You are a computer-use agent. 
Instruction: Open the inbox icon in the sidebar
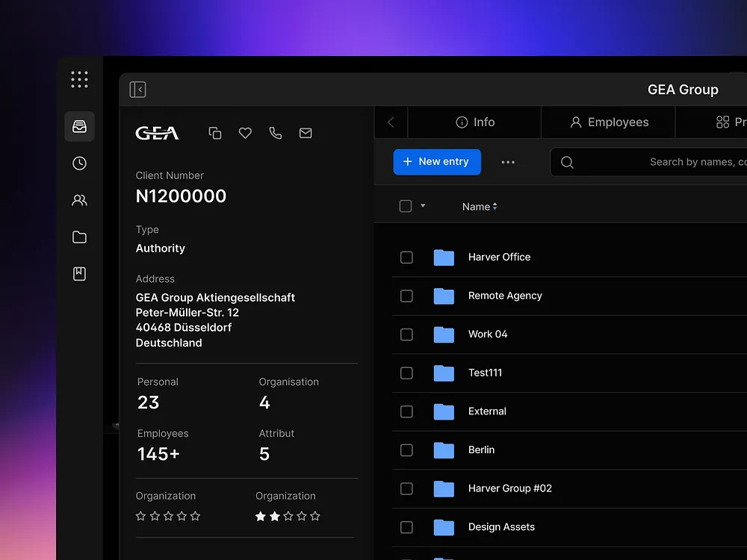pyautogui.click(x=79, y=125)
